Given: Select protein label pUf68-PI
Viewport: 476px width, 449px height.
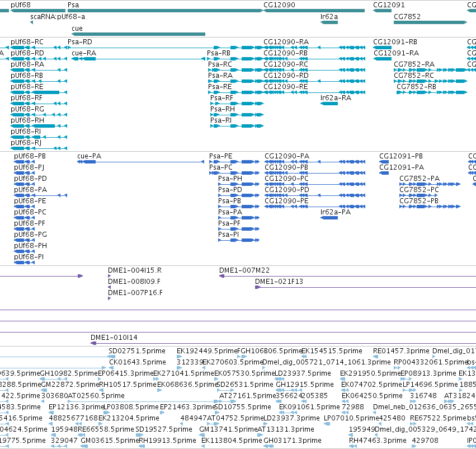Looking at the screenshot, I should [29, 257].
